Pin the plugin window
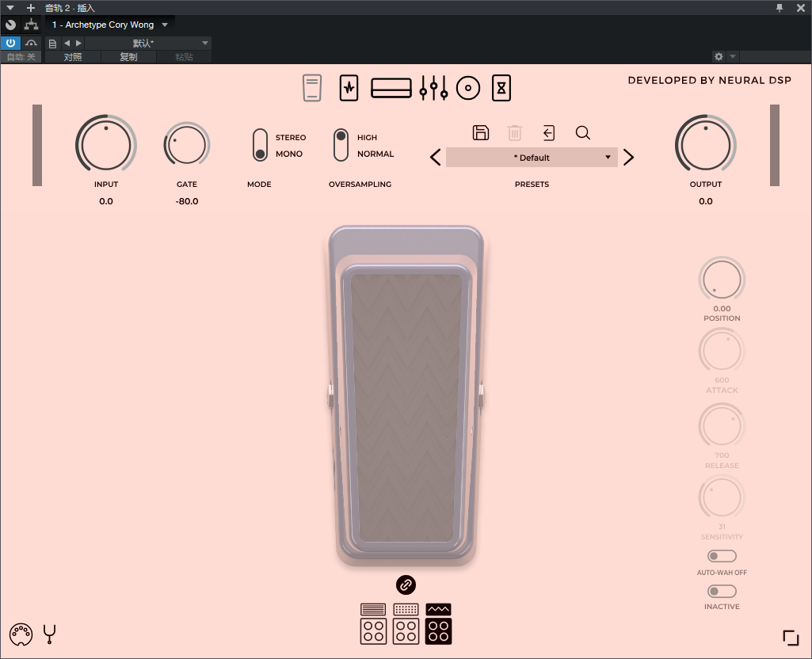The width and height of the screenshot is (812, 659). 780,8
